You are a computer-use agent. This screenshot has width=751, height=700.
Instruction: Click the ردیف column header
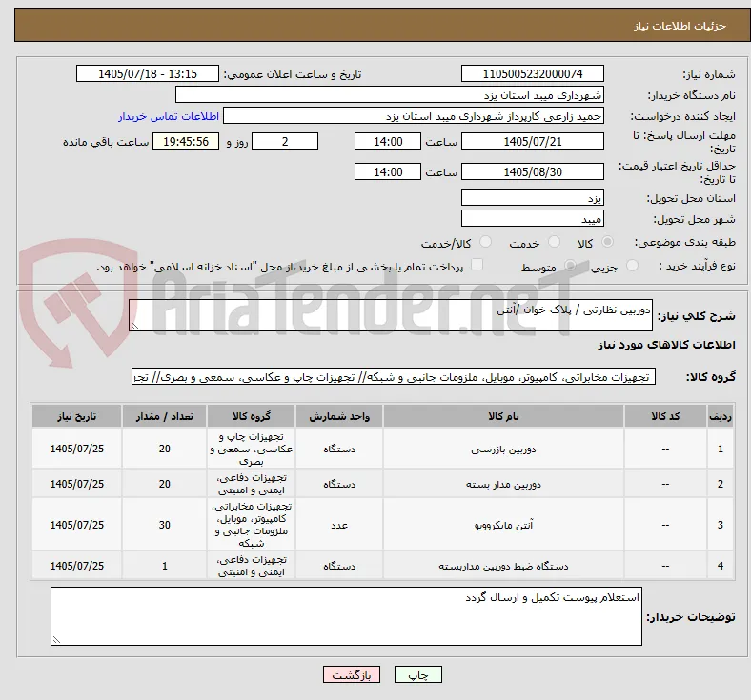tap(720, 416)
